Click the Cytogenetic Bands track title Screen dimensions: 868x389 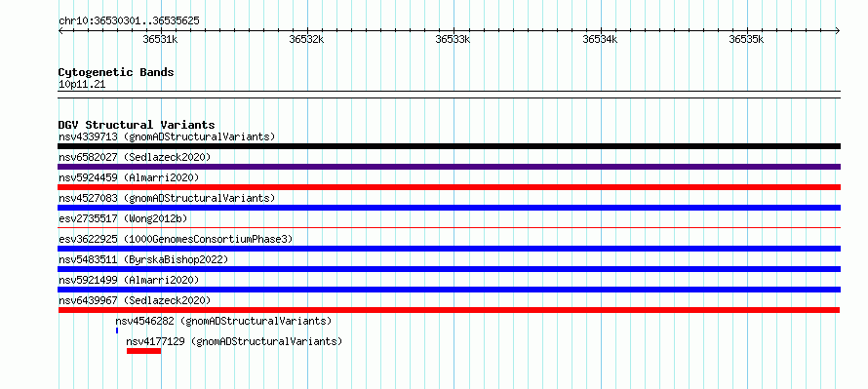pos(116,72)
